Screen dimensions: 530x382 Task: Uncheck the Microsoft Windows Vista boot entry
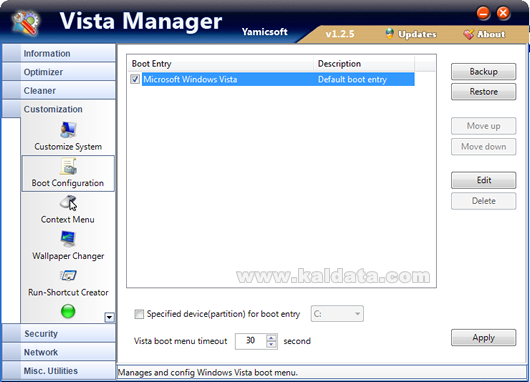tap(135, 79)
